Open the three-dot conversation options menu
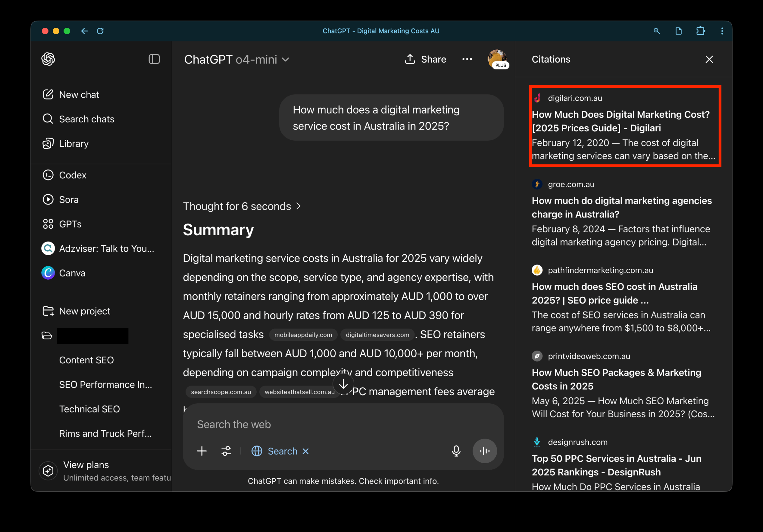 pos(467,59)
